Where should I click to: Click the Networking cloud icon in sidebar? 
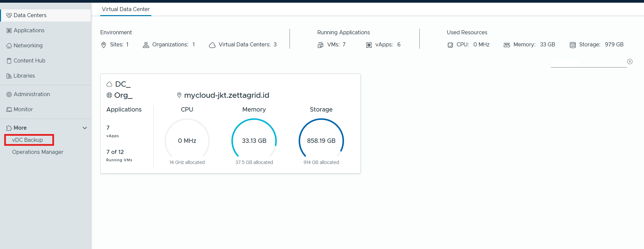click(9, 46)
